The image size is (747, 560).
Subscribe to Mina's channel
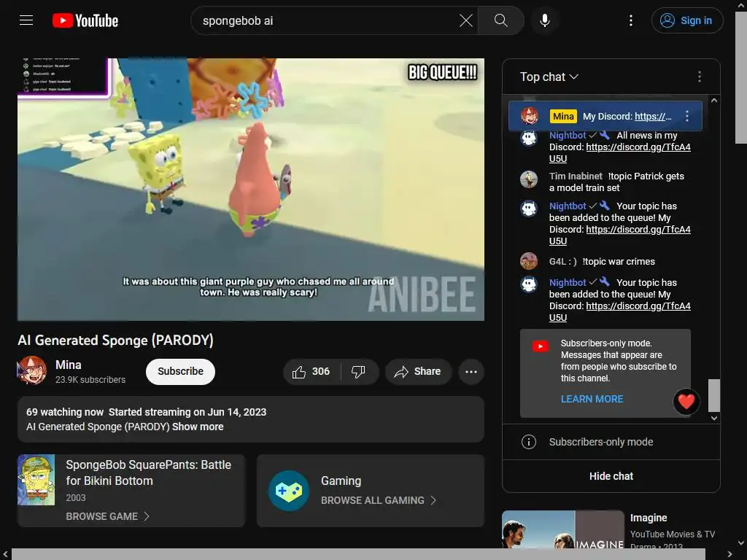(x=181, y=371)
